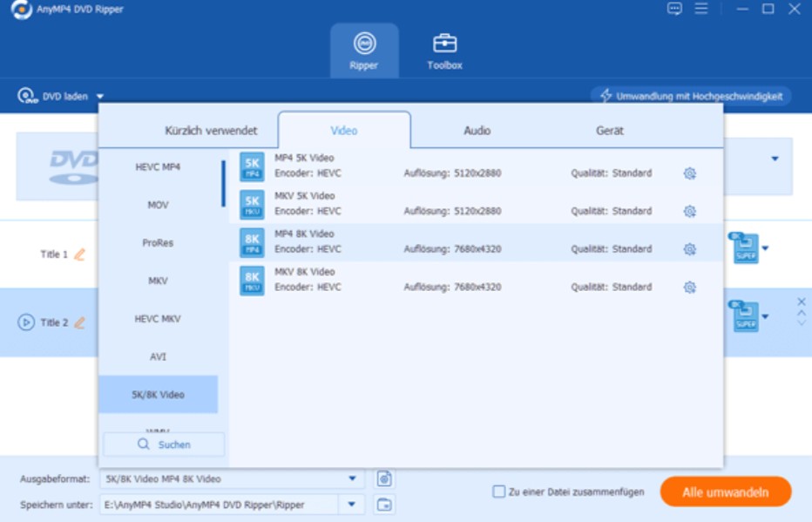Play Title 2 preview
The width and height of the screenshot is (812, 522).
26,322
